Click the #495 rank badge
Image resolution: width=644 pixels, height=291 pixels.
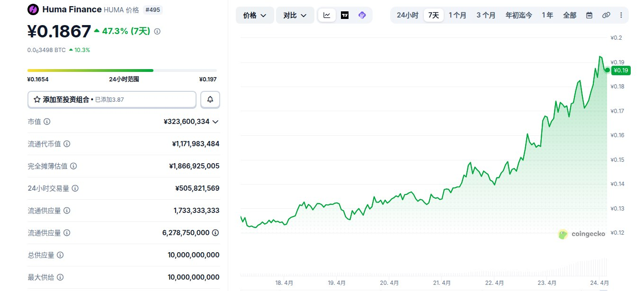(x=153, y=9)
